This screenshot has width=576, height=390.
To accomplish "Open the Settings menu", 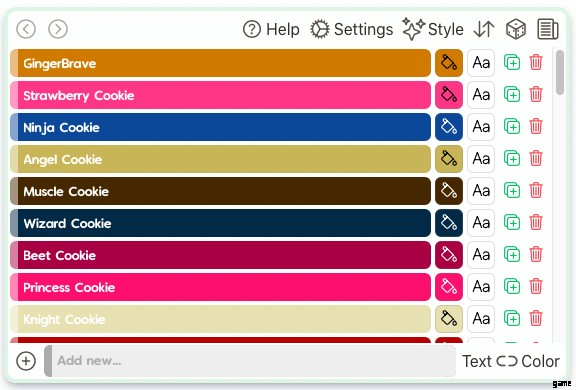I will point(352,29).
